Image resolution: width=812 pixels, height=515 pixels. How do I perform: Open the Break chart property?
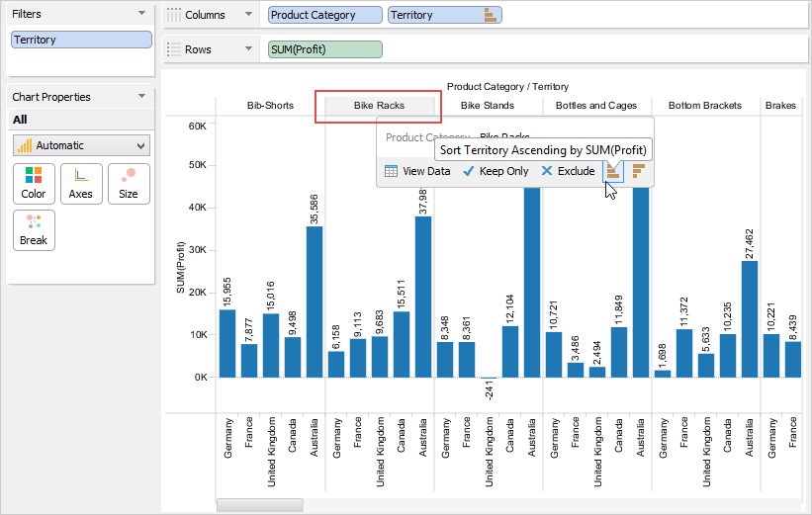coord(34,230)
